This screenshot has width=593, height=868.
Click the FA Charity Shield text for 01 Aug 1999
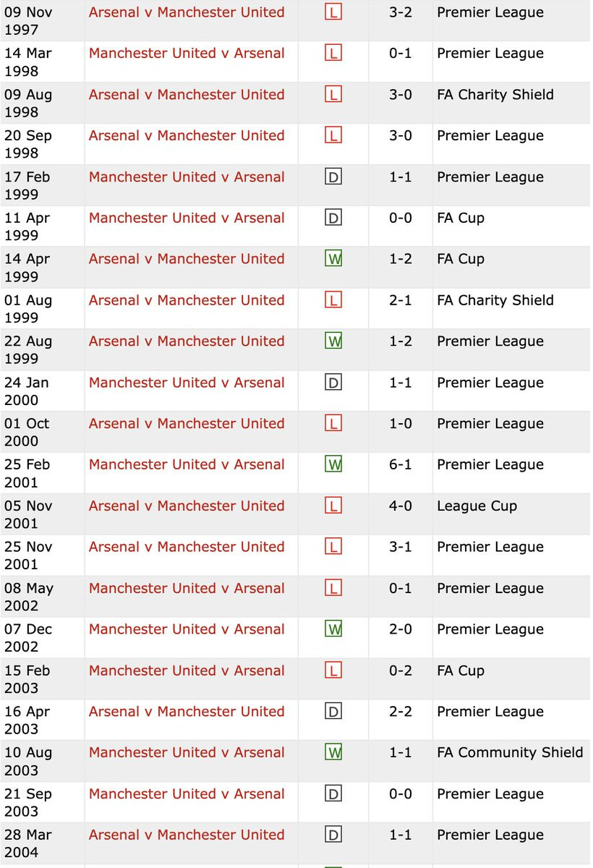pos(495,300)
